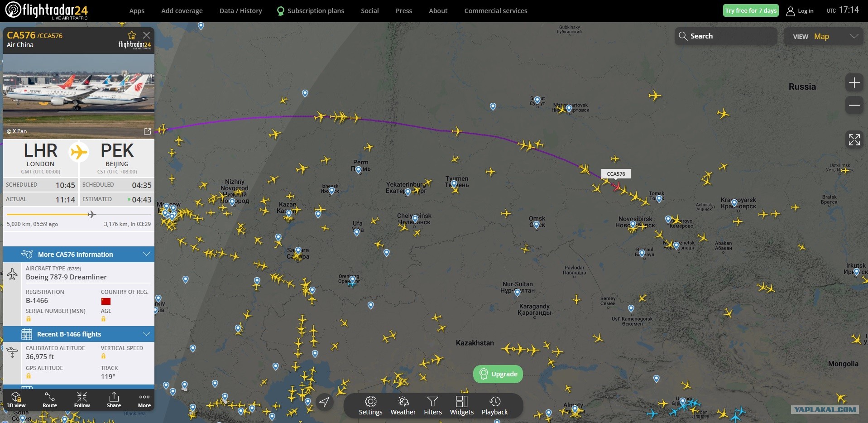
Task: Share the CA576 flight
Action: coord(114,400)
